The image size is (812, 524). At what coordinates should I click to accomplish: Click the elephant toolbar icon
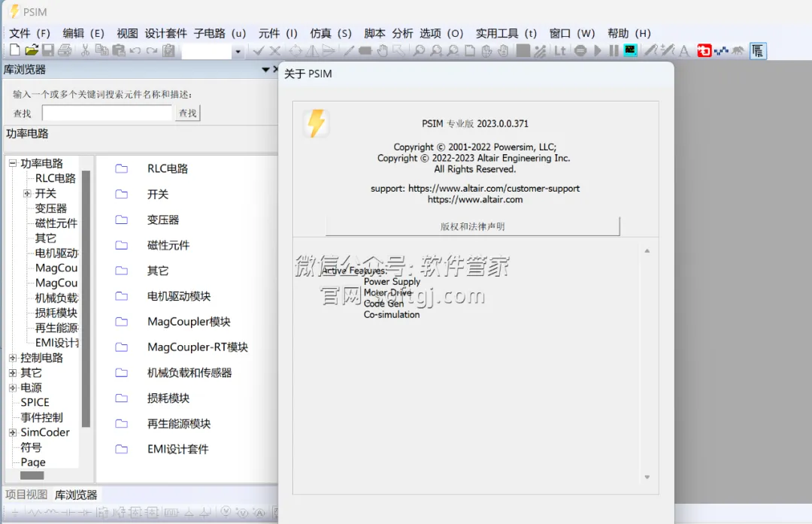click(738, 50)
